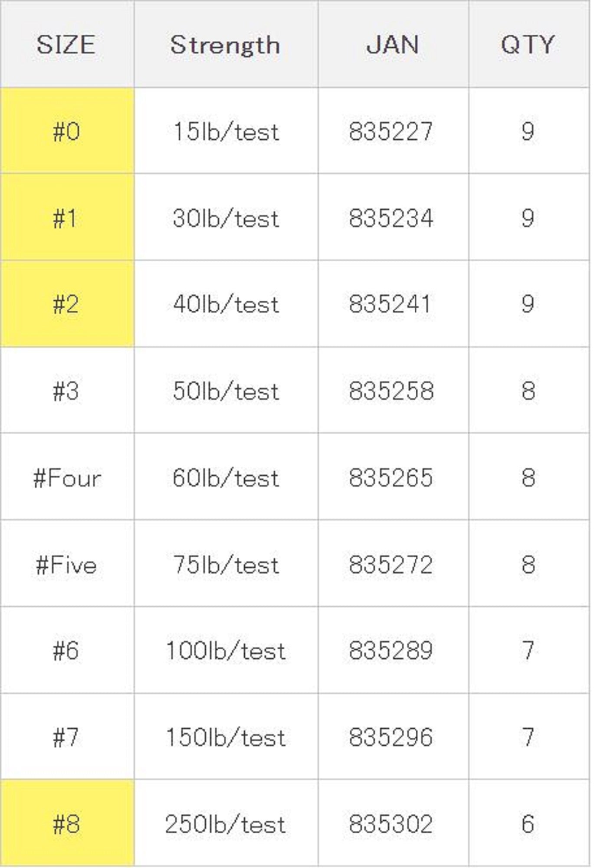Screen dimensions: 594x868
Task: Select the yellow #8 size cell
Action: coord(66,823)
